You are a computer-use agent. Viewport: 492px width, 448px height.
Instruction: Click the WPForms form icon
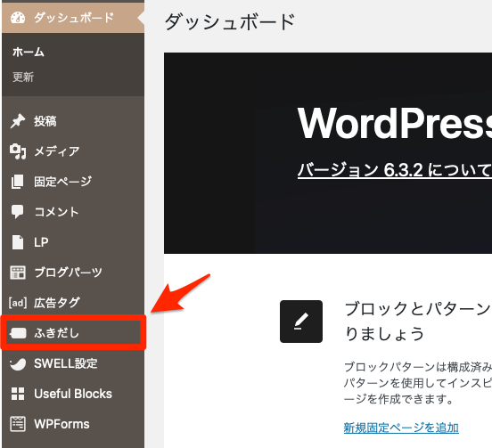point(18,424)
